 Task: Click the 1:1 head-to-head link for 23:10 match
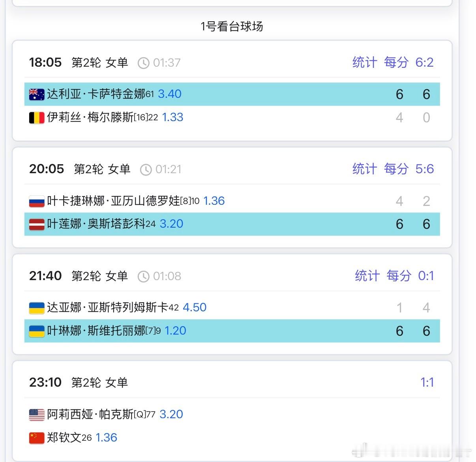(x=427, y=382)
